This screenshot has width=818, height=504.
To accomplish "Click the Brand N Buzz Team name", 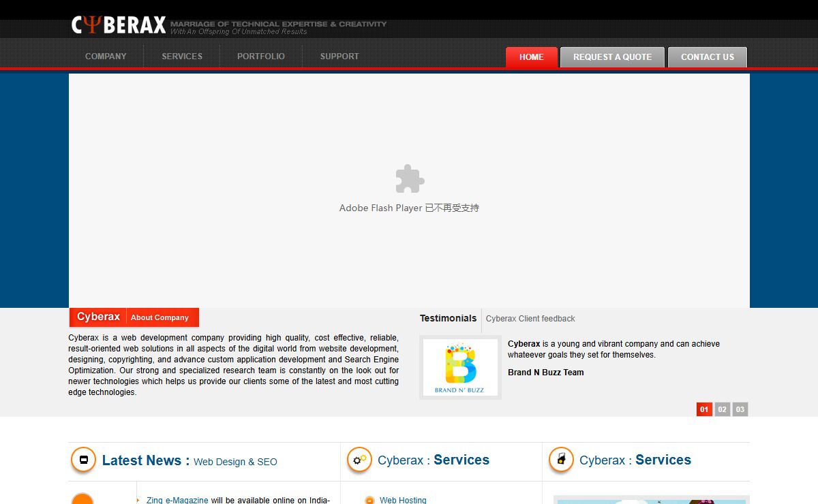I will pos(545,373).
